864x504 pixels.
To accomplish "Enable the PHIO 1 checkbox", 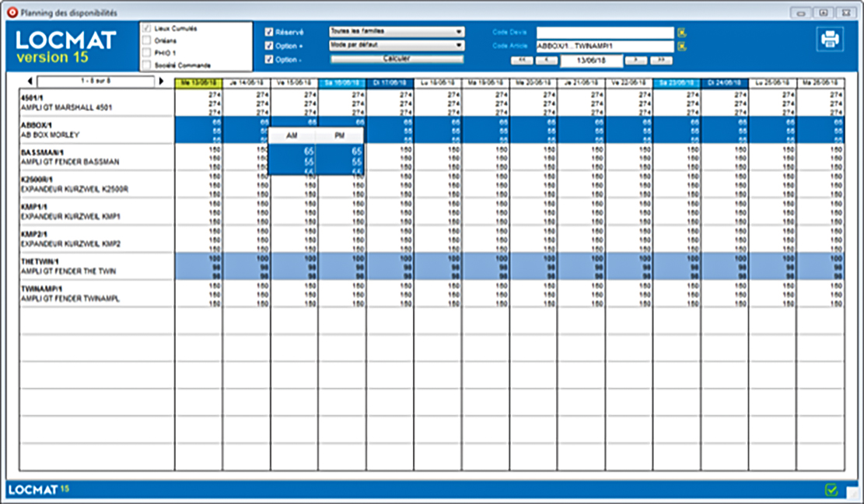I will coord(146,53).
